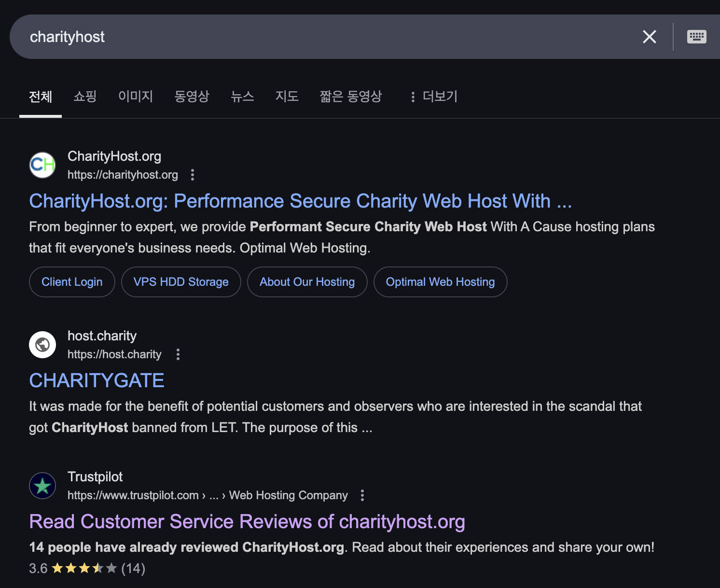The height and width of the screenshot is (588, 720).
Task: Click the Trustpilot breadcrumb URL text
Action: 208,495
